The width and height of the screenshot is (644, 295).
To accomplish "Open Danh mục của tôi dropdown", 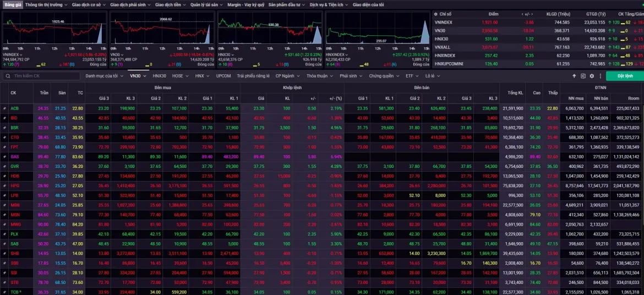I will [105, 76].
